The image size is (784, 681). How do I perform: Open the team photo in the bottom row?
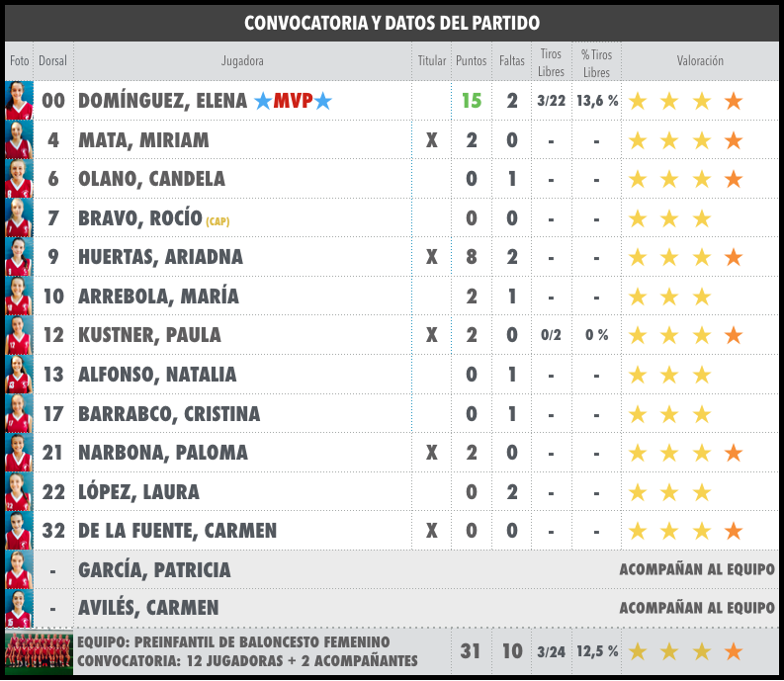[39, 651]
